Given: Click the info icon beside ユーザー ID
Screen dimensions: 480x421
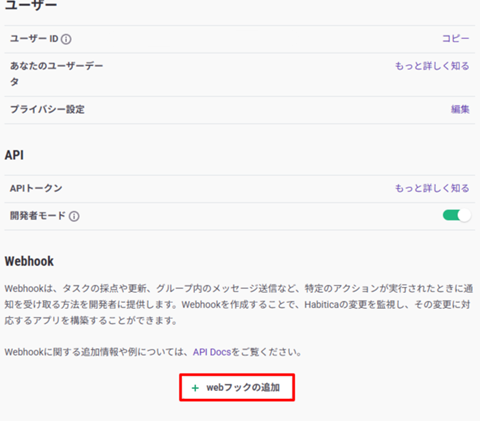Looking at the screenshot, I should coord(66,39).
